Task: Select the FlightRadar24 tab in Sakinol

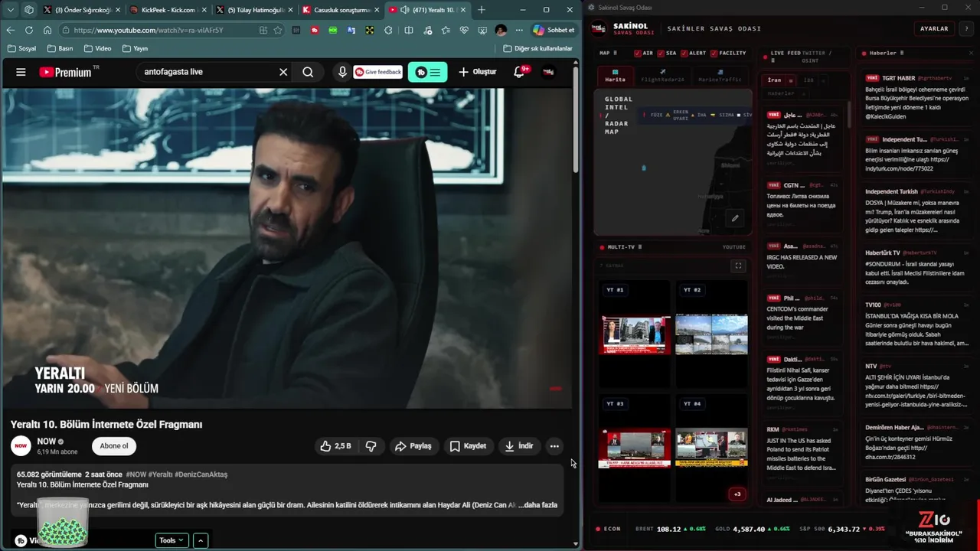Action: (662, 76)
